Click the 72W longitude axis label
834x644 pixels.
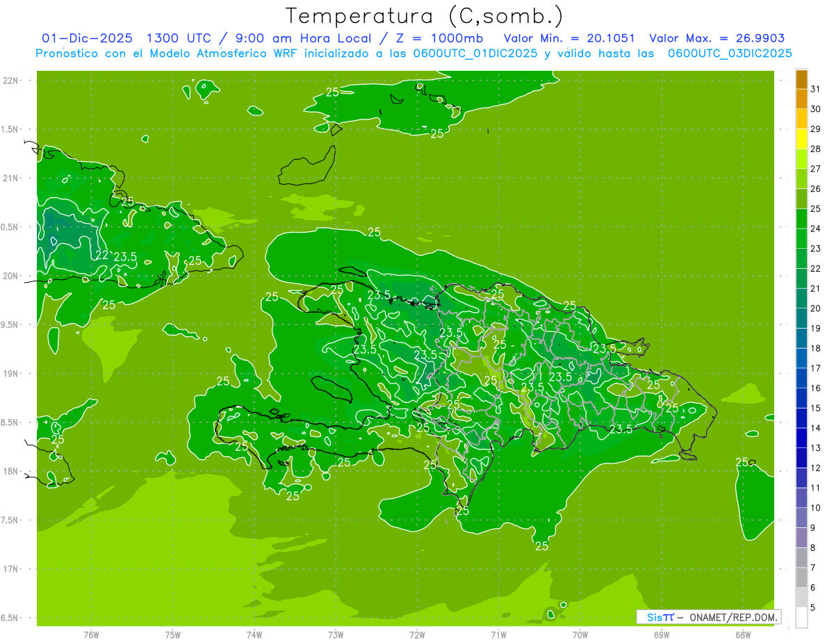[x=417, y=635]
